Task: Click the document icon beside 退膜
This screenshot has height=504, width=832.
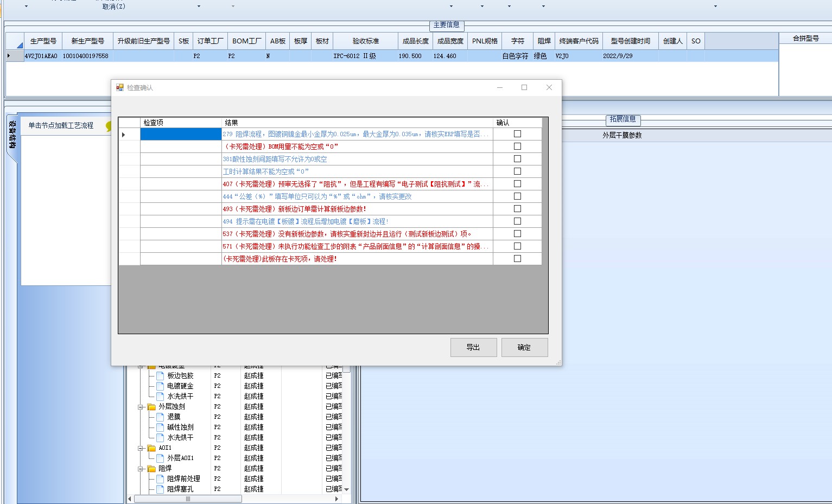Action: (160, 417)
